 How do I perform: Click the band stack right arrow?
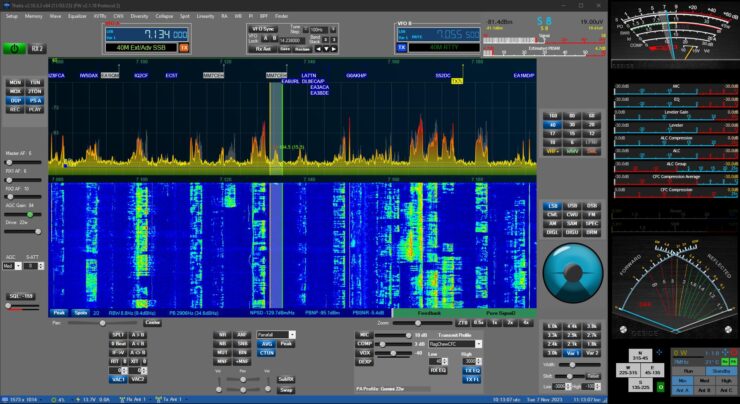tap(334, 49)
